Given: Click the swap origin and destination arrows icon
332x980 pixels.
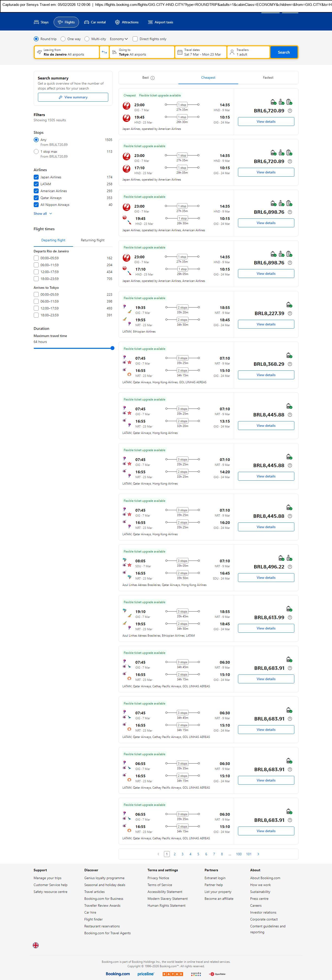Looking at the screenshot, I should [104, 52].
